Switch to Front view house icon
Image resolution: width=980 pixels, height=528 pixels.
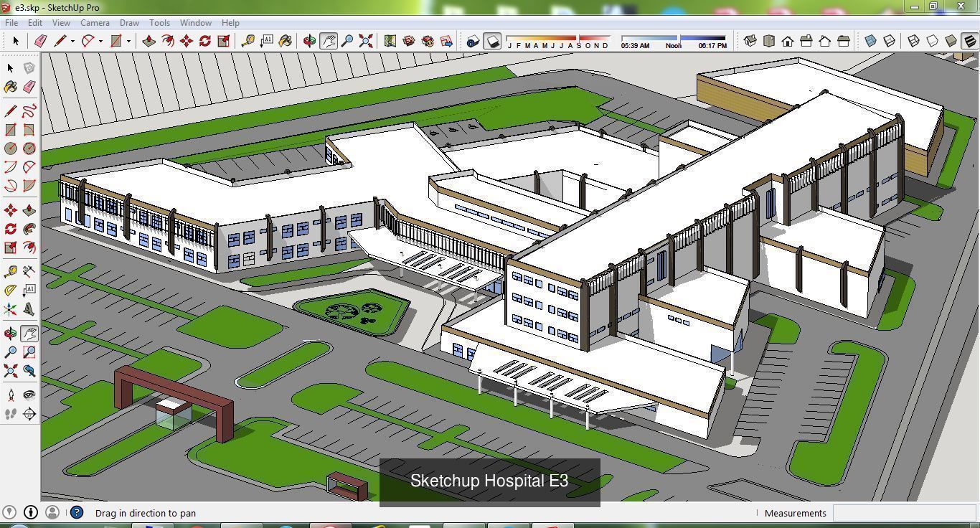[788, 41]
